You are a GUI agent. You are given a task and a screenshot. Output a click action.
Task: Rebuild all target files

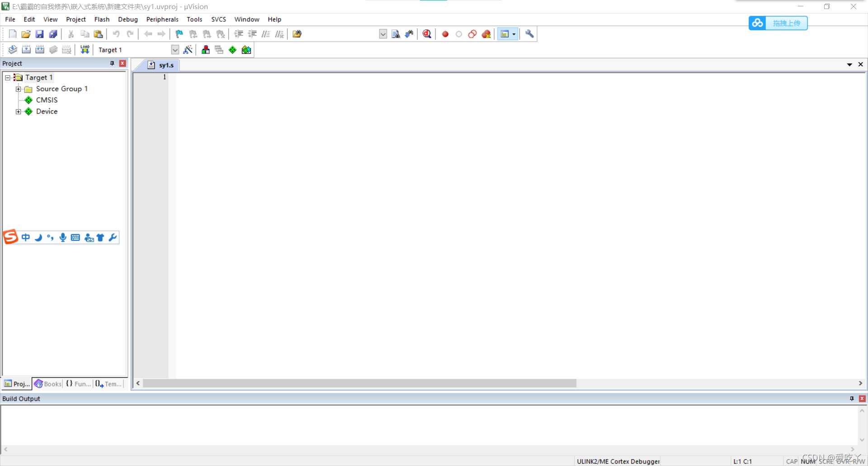(40, 50)
